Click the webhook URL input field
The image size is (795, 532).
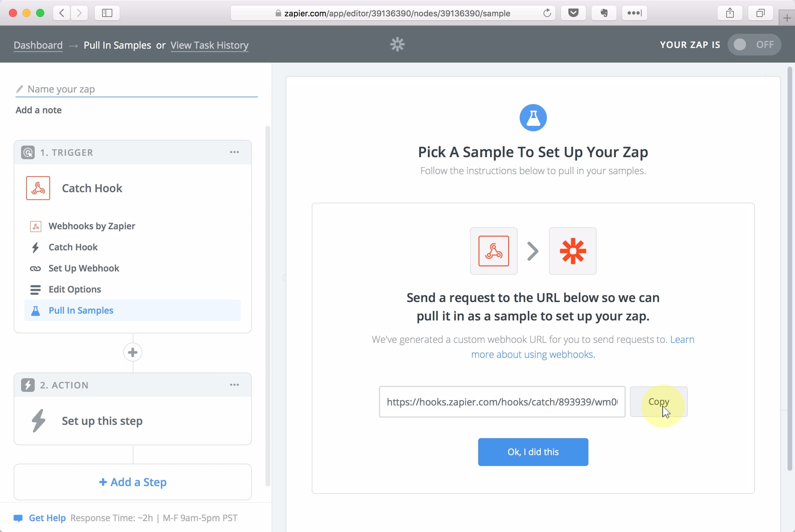pos(502,401)
